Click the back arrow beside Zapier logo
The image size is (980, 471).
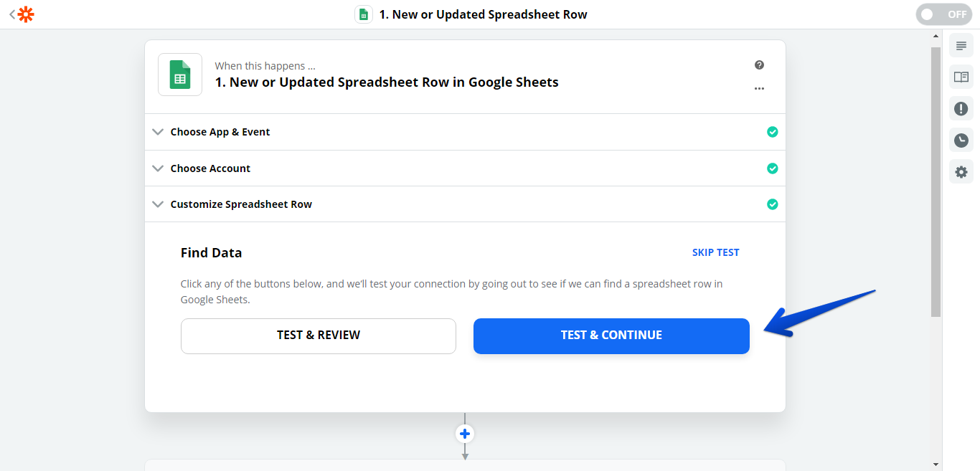[x=11, y=14]
